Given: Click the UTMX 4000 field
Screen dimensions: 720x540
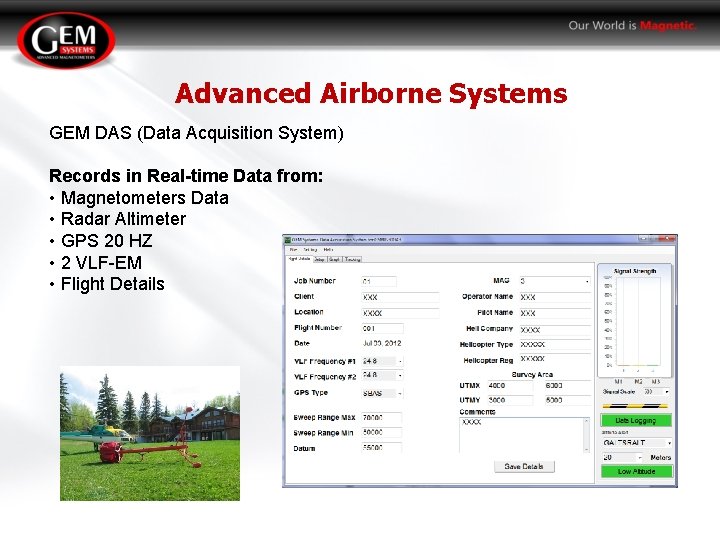Looking at the screenshot, I should (510, 386).
